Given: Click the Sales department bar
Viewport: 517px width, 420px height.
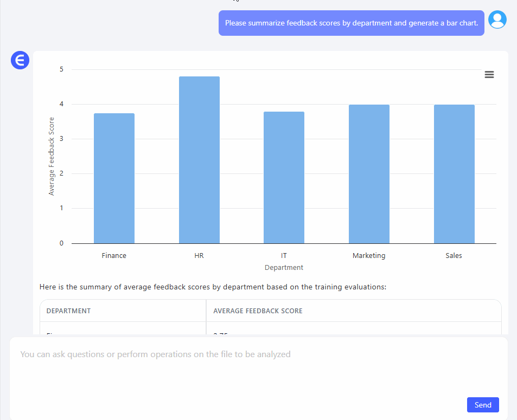Looking at the screenshot, I should click(454, 174).
